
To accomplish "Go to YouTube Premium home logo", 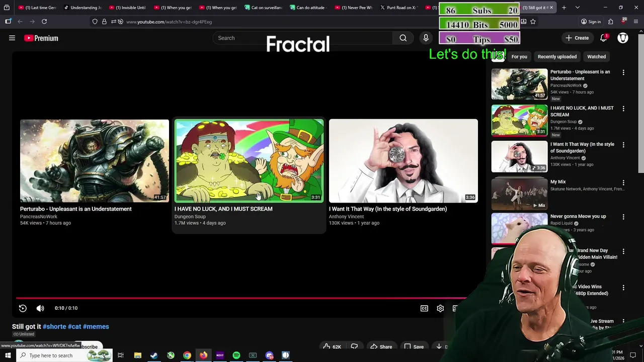I will [x=41, y=38].
